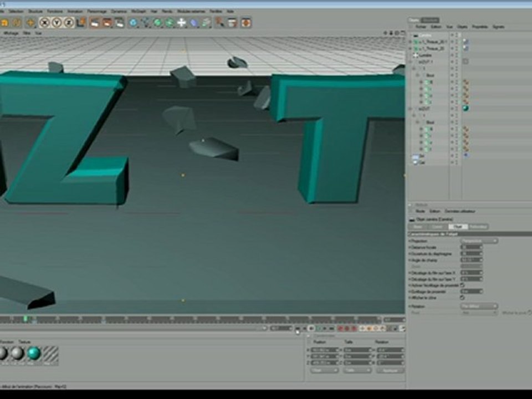This screenshot has width=532, height=399.
Task: Open the Structure menu
Action: (x=35, y=11)
